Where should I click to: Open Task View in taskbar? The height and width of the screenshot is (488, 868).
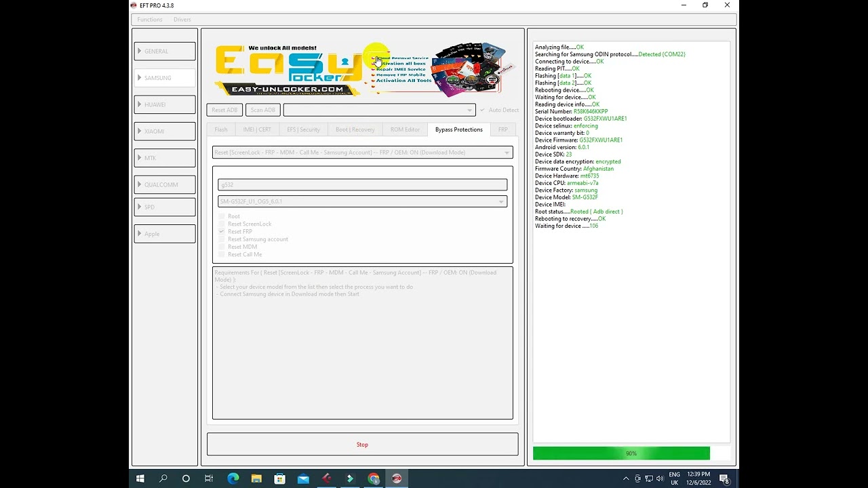tap(209, 479)
